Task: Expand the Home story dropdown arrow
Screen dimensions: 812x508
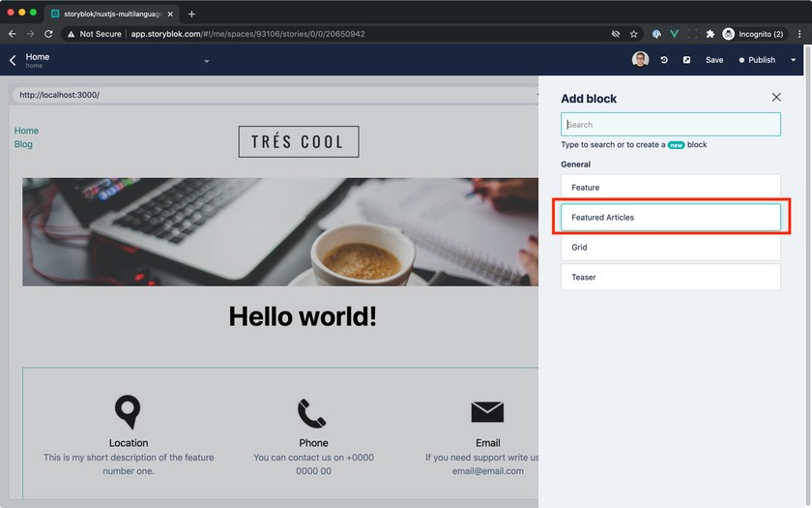Action: [x=207, y=61]
